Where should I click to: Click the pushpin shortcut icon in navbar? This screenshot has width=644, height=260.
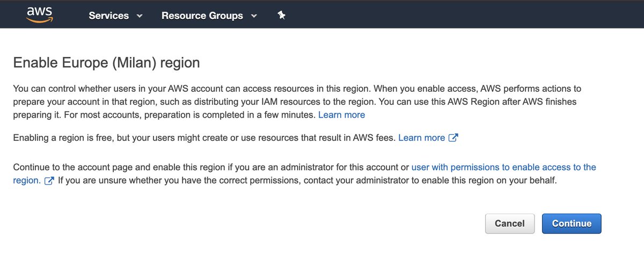[x=282, y=15]
